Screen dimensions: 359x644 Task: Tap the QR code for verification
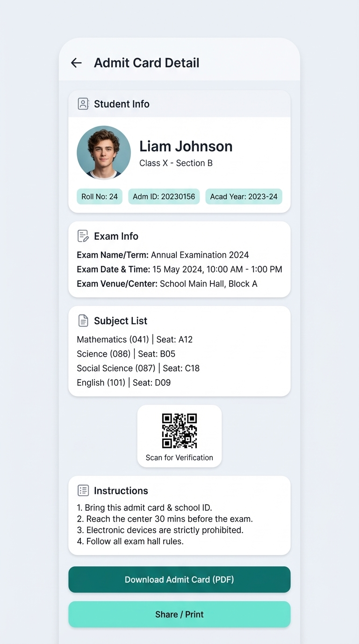pos(179,431)
